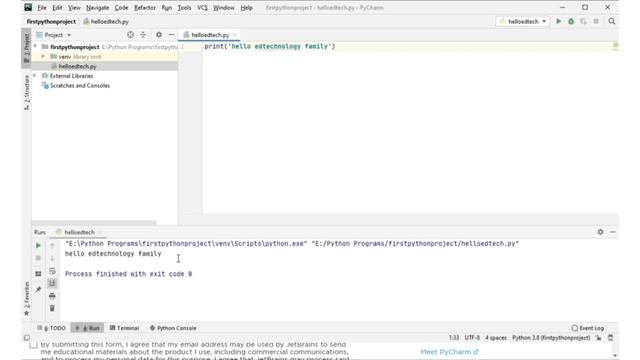The image size is (640, 360).
Task: Expand the venv folder
Action: click(43, 56)
